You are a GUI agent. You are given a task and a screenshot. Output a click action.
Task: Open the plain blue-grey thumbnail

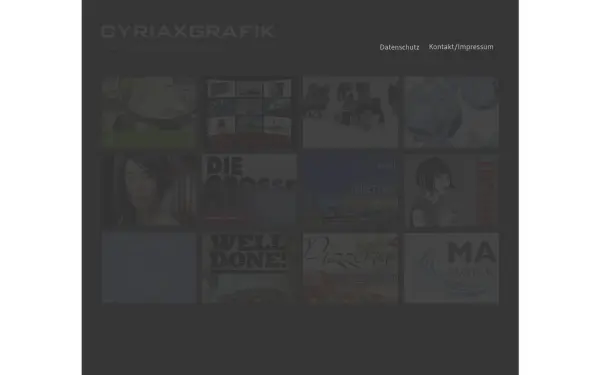click(149, 268)
